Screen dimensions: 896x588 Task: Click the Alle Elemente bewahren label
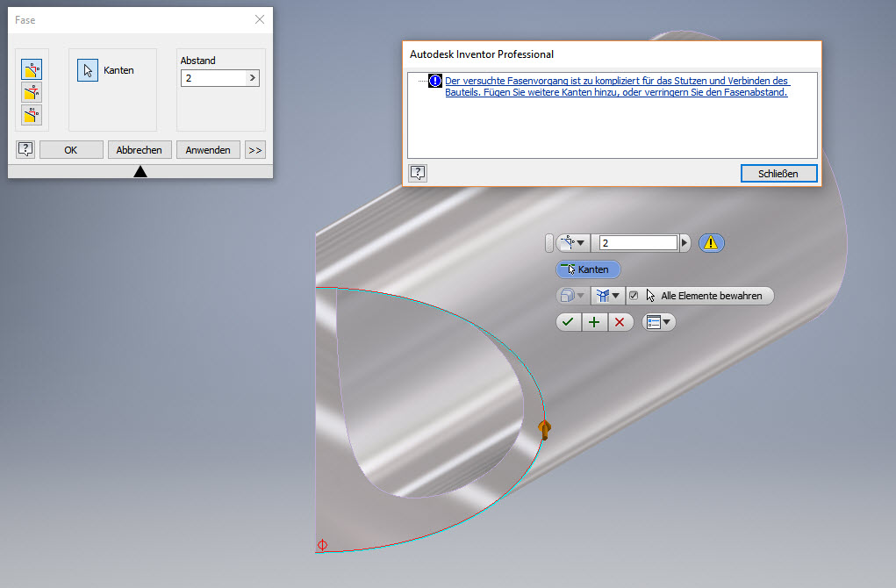(x=712, y=296)
